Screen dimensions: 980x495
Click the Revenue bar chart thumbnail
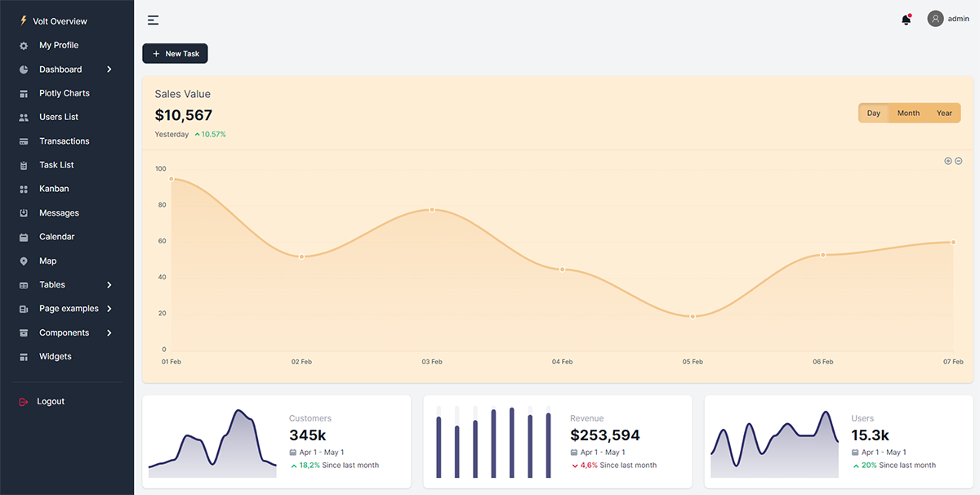click(x=493, y=442)
